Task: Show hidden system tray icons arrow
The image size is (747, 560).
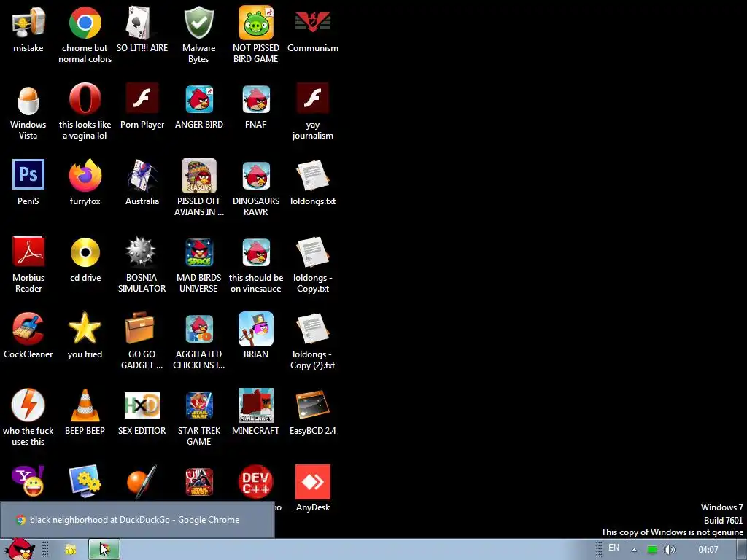Action: click(634, 550)
